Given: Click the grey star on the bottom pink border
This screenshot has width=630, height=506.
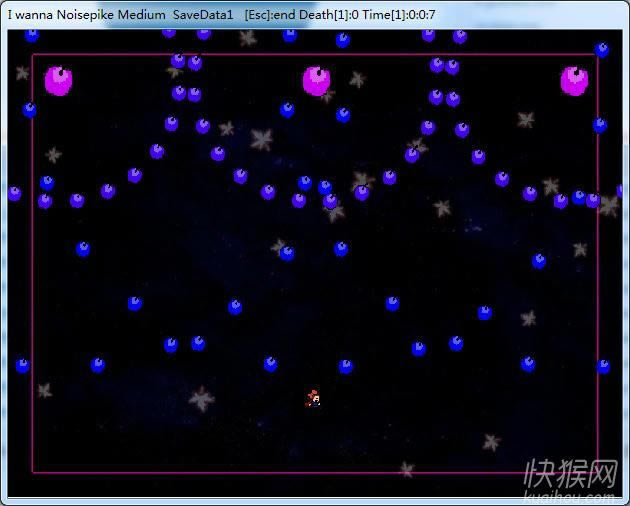Looking at the screenshot, I should (x=406, y=469).
